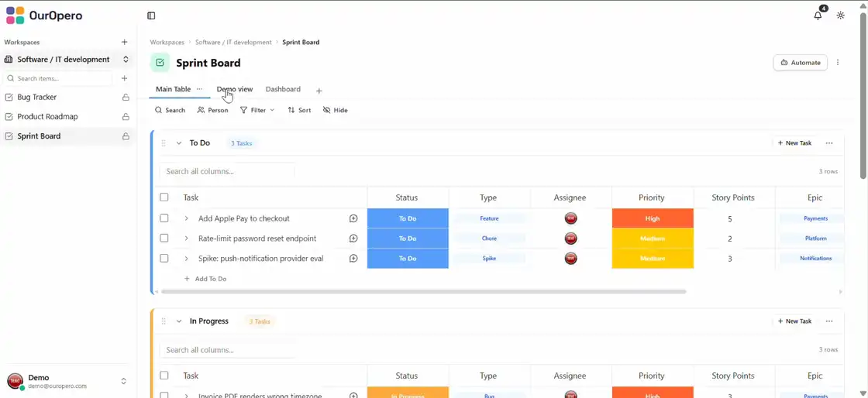This screenshot has width=868, height=398.
Task: Click the To Do table horizontal scrollbar
Action: click(423, 291)
